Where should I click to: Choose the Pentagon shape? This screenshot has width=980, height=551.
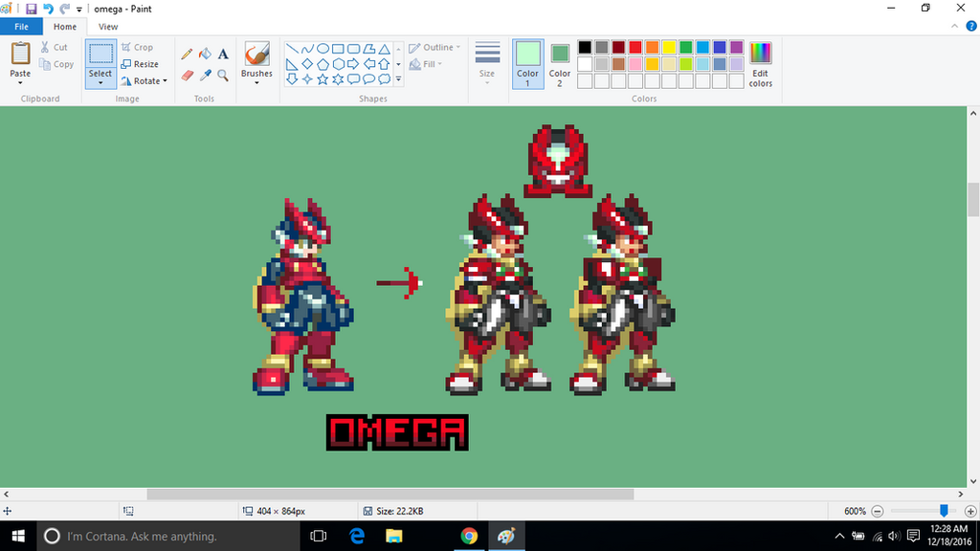(323, 64)
